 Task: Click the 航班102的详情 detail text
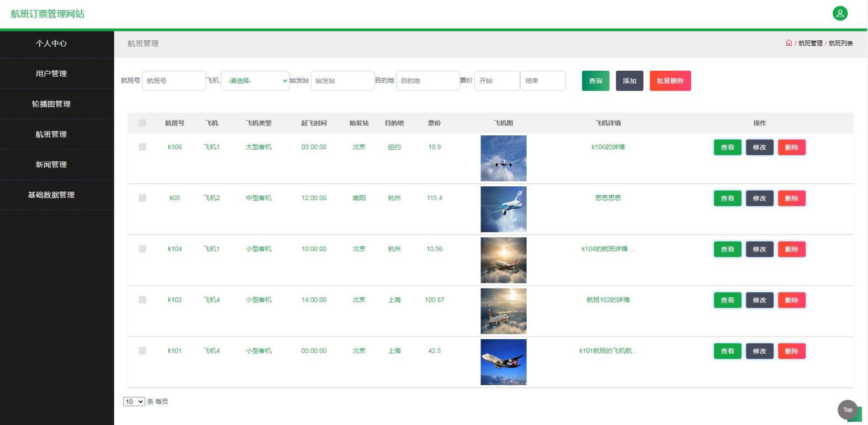pyautogui.click(x=608, y=300)
